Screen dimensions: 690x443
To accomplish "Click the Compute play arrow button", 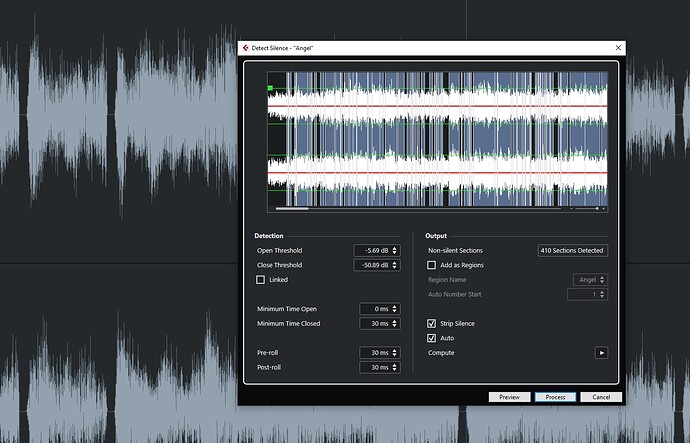I will pos(601,353).
